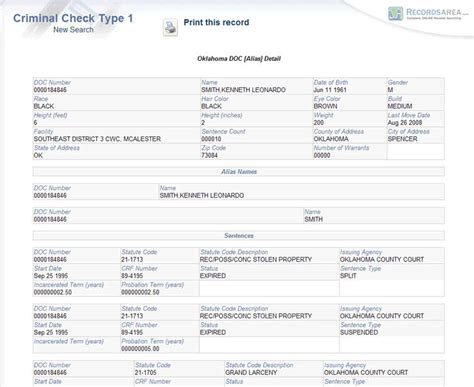Click the SPLIT sentence type value
The width and height of the screenshot is (474, 387).
tap(348, 276)
